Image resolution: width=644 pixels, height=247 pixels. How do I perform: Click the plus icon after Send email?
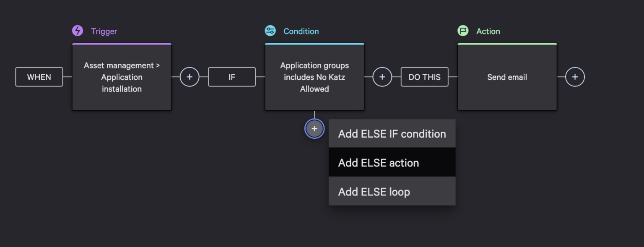(575, 77)
